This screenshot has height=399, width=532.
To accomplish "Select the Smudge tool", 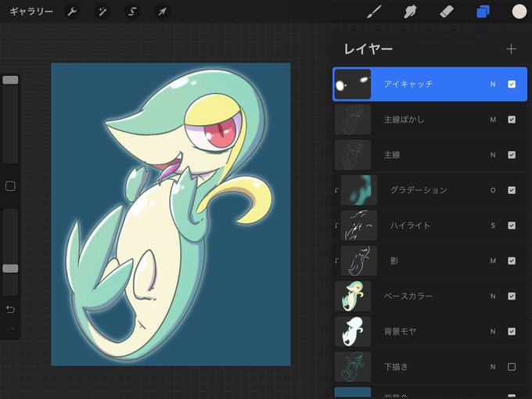I will click(410, 12).
